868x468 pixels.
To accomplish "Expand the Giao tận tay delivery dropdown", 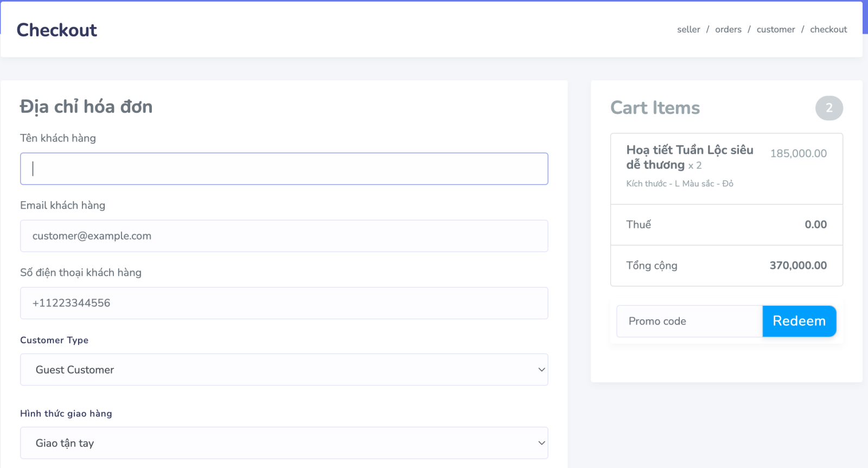I will 284,443.
